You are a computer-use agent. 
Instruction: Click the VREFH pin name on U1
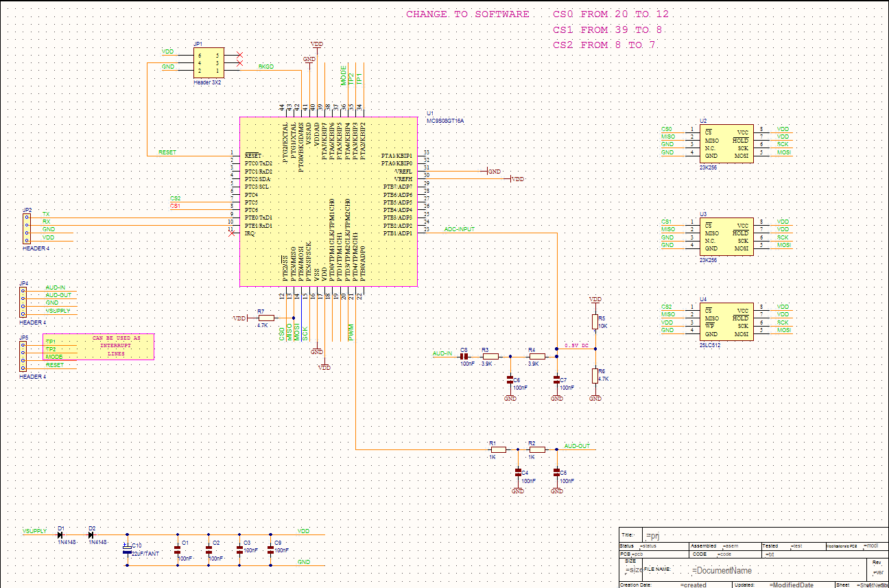click(403, 179)
